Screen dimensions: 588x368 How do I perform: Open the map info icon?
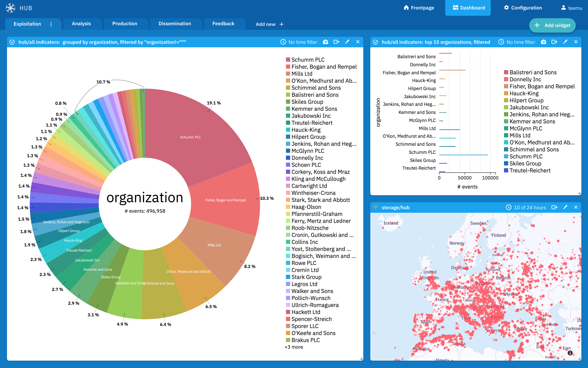click(x=570, y=353)
